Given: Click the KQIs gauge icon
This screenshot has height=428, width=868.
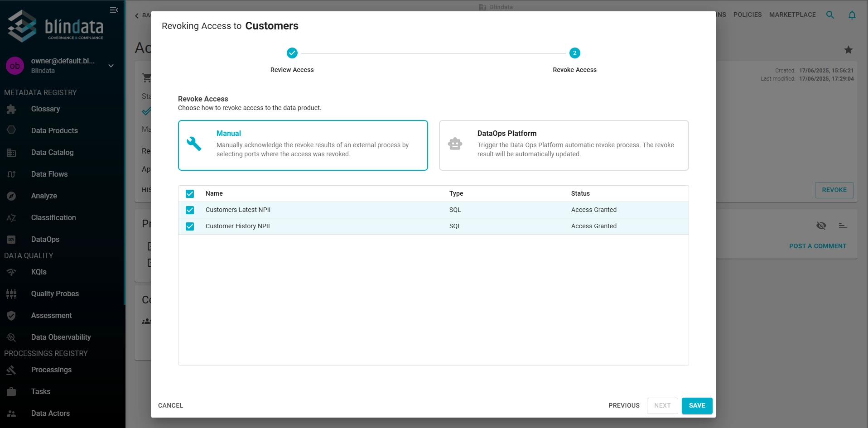Looking at the screenshot, I should (11, 272).
